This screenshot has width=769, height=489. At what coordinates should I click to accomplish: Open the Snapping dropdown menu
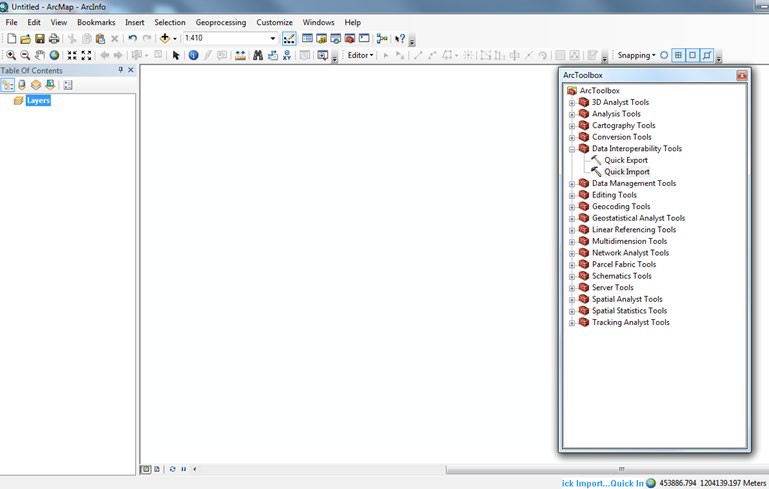tap(636, 55)
